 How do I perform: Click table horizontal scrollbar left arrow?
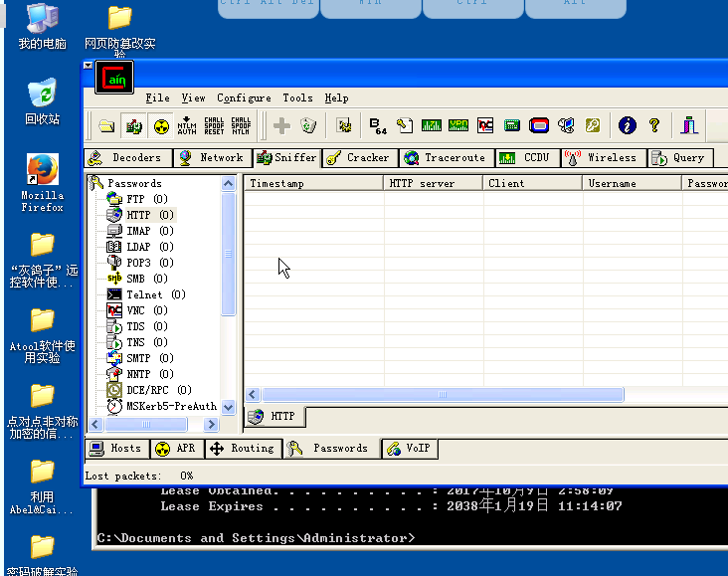(x=252, y=395)
